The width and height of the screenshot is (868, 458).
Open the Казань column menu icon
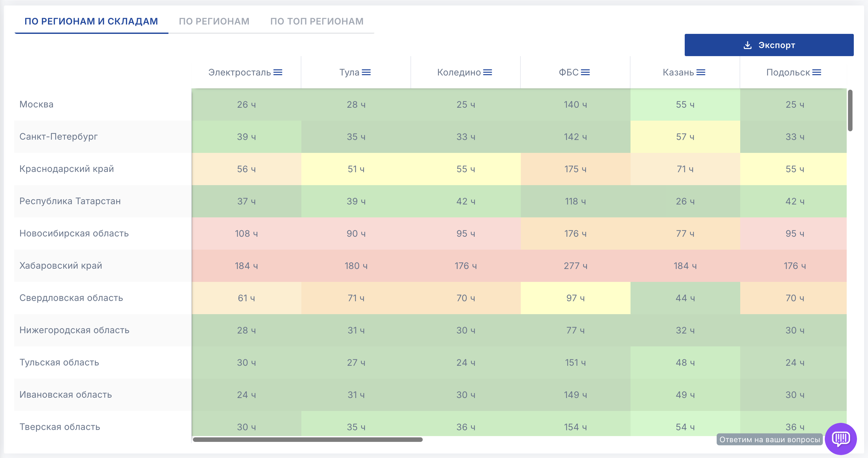701,72
